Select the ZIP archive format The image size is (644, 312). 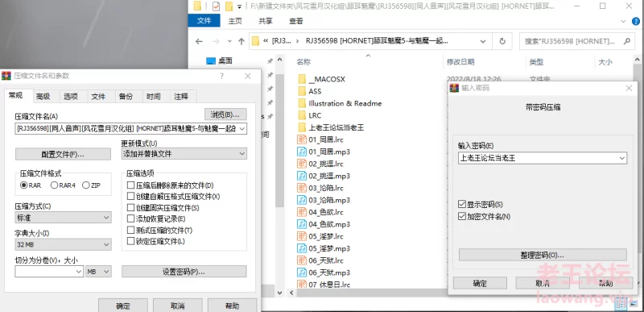click(85, 185)
